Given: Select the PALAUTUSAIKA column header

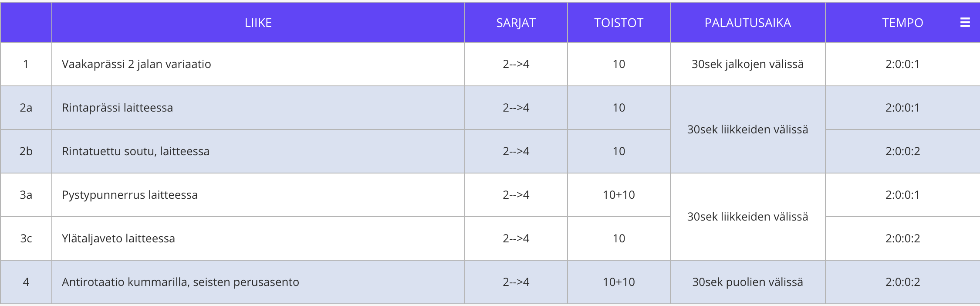Looking at the screenshot, I should [748, 23].
